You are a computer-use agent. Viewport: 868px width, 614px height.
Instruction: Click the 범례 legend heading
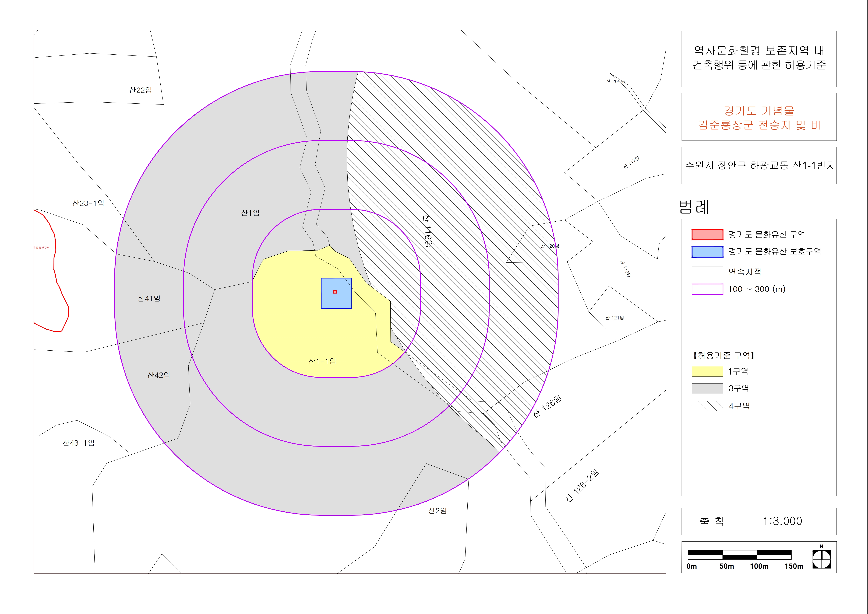pyautogui.click(x=694, y=207)
